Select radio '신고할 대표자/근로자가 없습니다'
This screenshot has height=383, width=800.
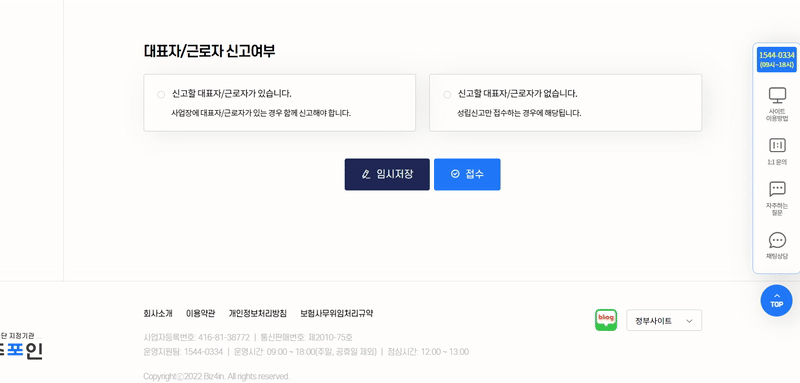tap(447, 94)
